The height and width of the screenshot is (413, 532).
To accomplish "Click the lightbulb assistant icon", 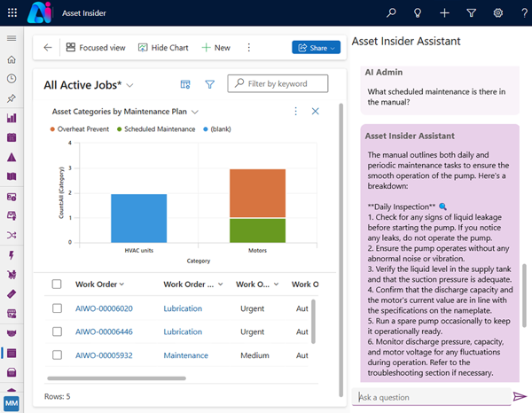I will (418, 13).
